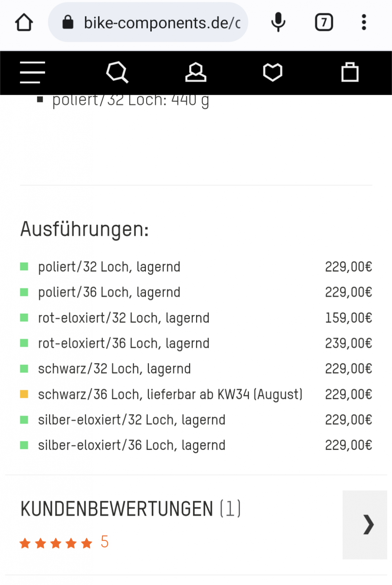Select schwarz/32 Loch lagernd option
Viewport: 392px width, 585px height.
coord(114,369)
